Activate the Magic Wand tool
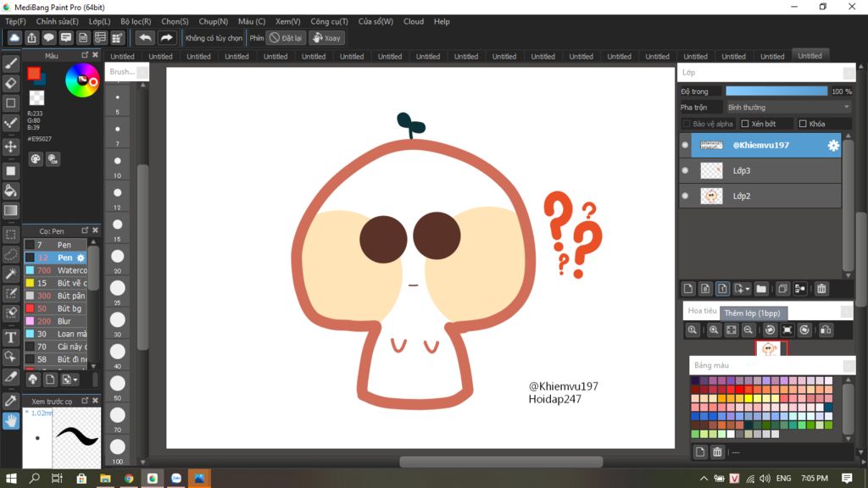Viewport: 868px width, 488px height. [11, 274]
